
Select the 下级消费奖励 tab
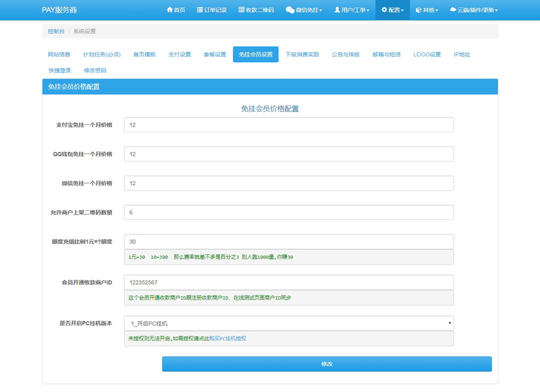[x=302, y=55]
